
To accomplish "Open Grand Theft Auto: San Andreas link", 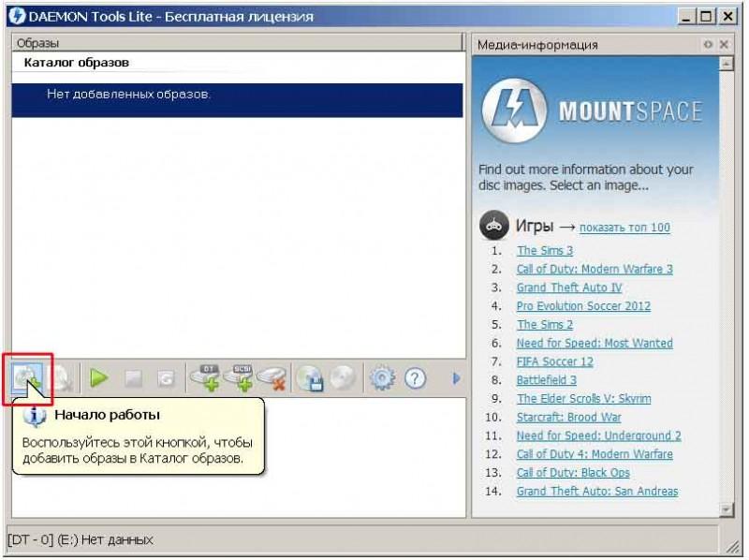I will 597,492.
